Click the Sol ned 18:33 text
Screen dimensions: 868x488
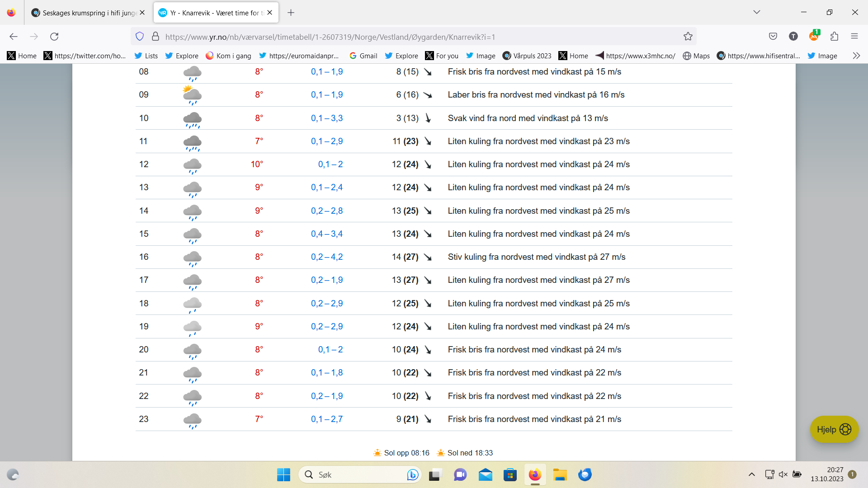click(470, 453)
